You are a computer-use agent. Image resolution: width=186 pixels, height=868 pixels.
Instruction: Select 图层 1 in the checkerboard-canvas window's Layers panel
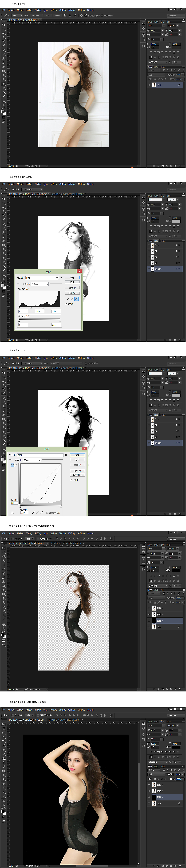click(x=165, y=608)
